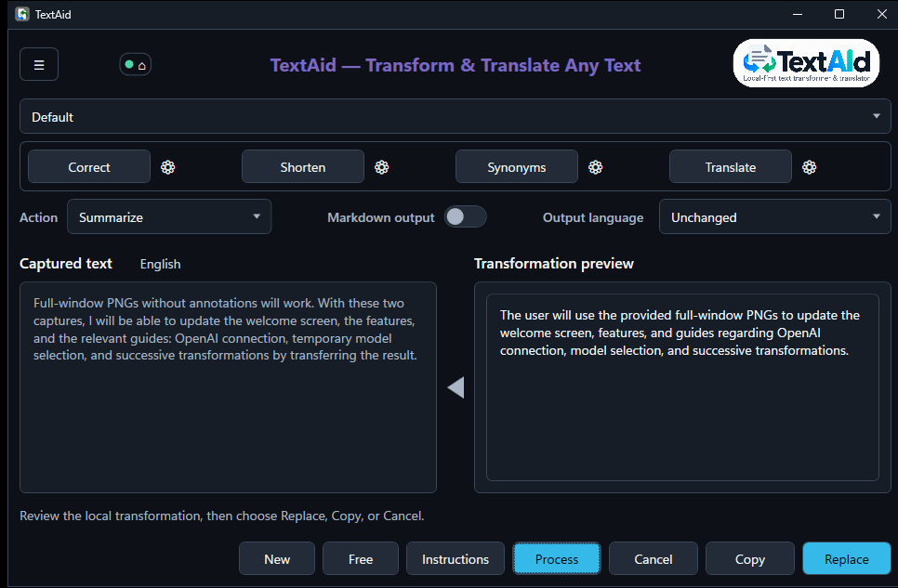This screenshot has height=588, width=898.
Task: Open the Action Summarize dropdown
Action: pyautogui.click(x=169, y=217)
